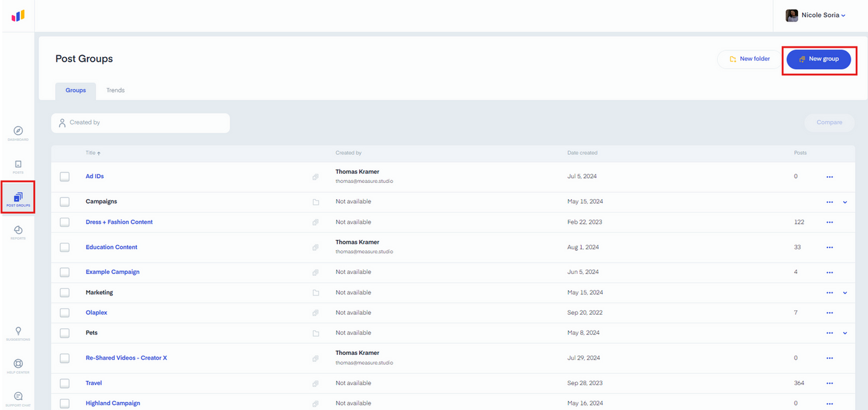Open Nicole Soria account dropdown

tap(823, 16)
